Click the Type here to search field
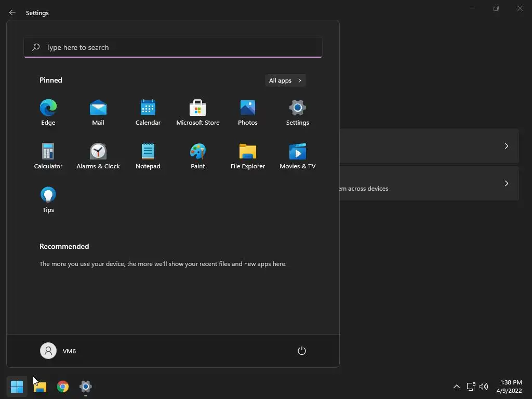Image resolution: width=532 pixels, height=399 pixels. [173, 47]
